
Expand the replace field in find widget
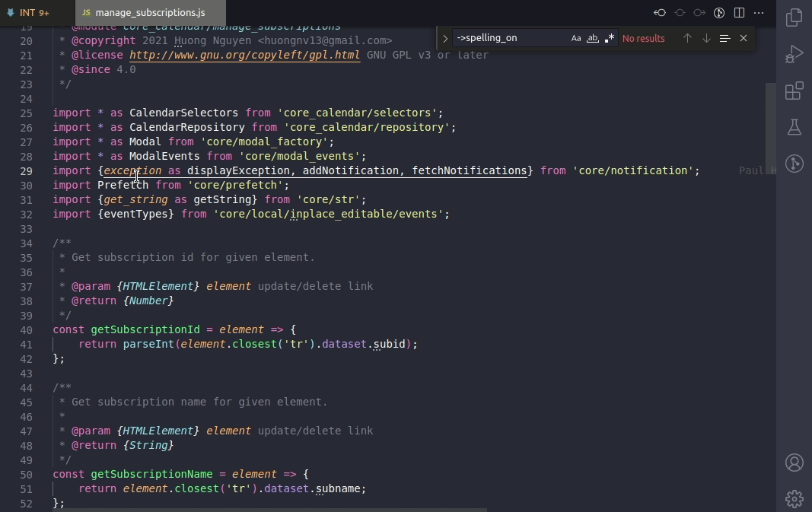click(x=445, y=38)
